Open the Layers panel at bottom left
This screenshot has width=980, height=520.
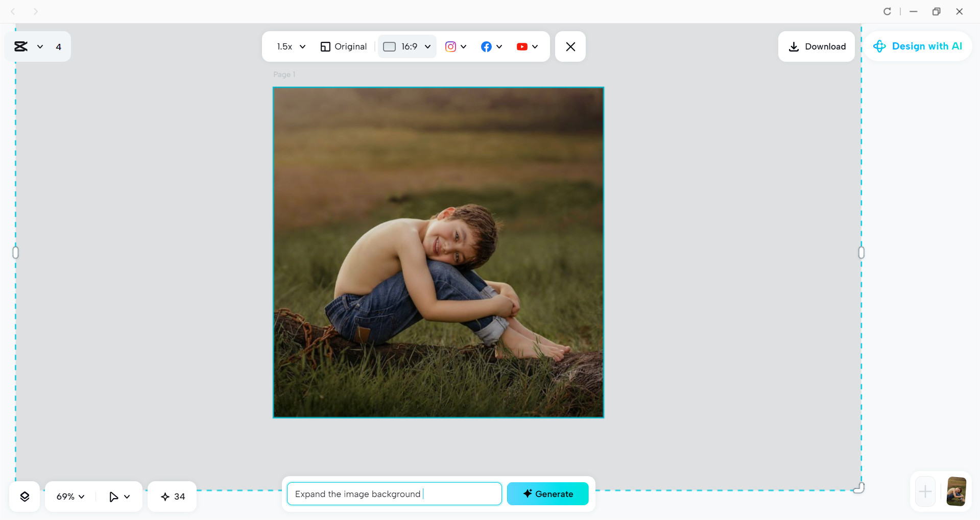click(x=24, y=496)
